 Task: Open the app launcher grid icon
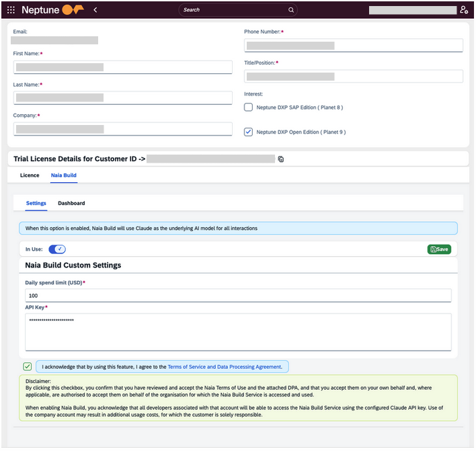click(11, 10)
